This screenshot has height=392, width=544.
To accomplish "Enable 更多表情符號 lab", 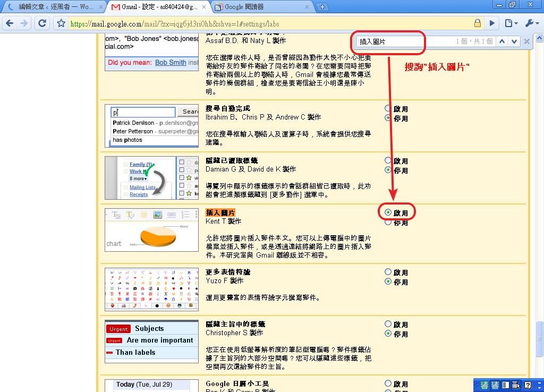I will click(x=388, y=272).
